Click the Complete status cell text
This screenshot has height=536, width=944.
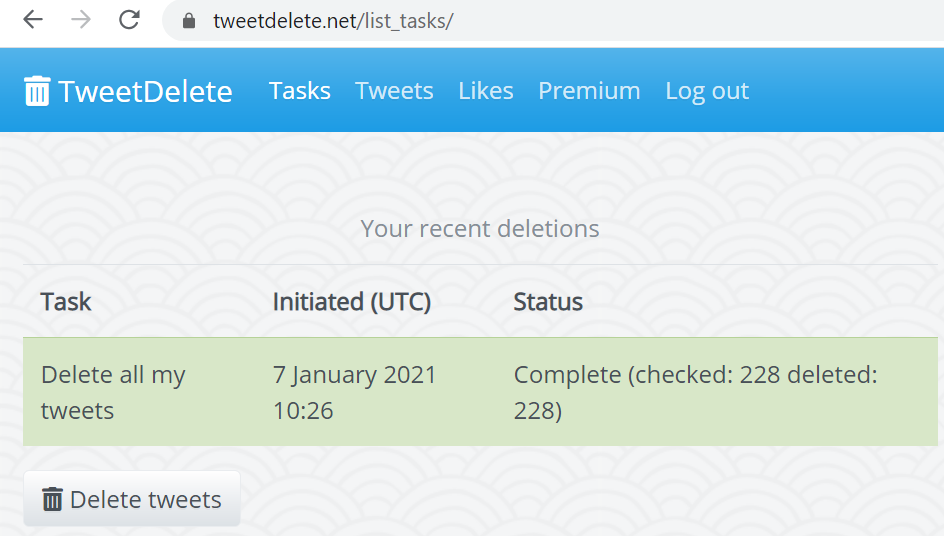coord(696,393)
